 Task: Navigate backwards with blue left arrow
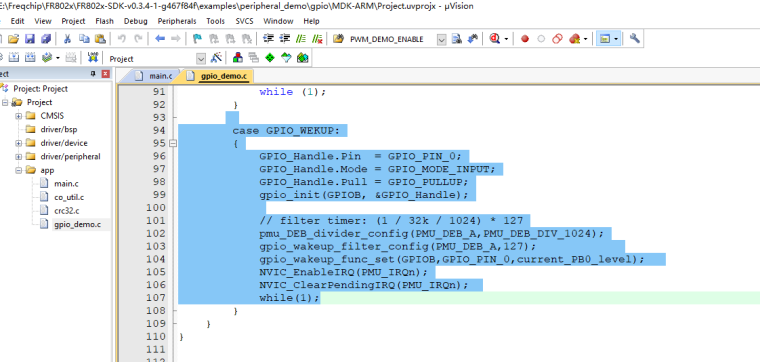coord(160,39)
